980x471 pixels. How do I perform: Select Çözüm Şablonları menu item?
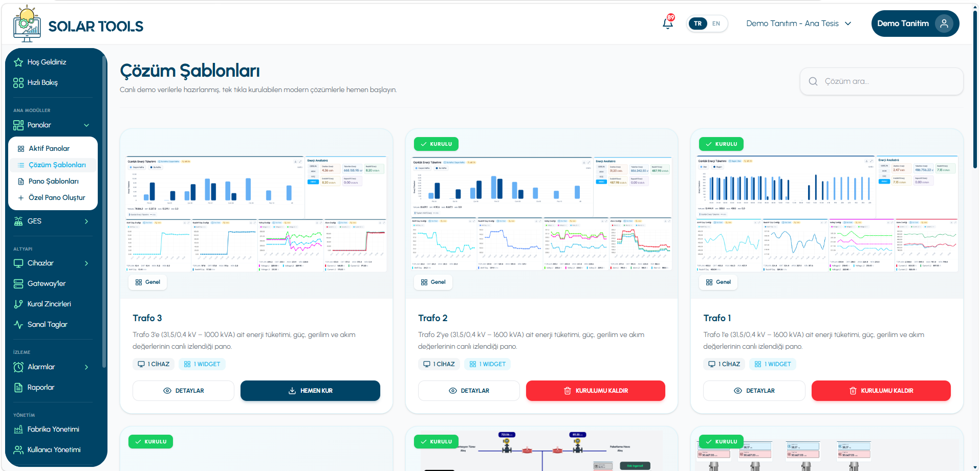click(x=53, y=165)
